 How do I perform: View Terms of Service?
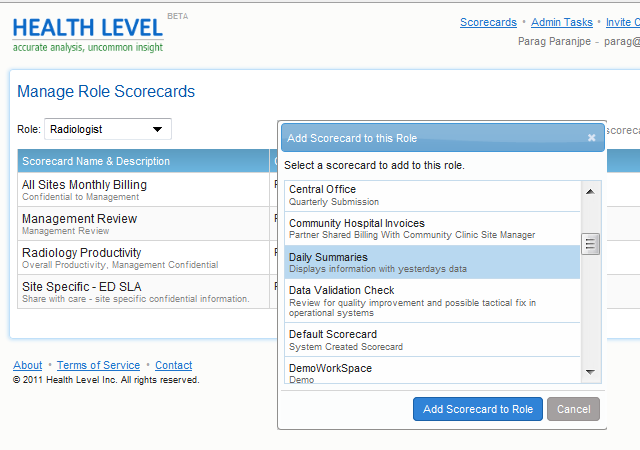click(98, 365)
